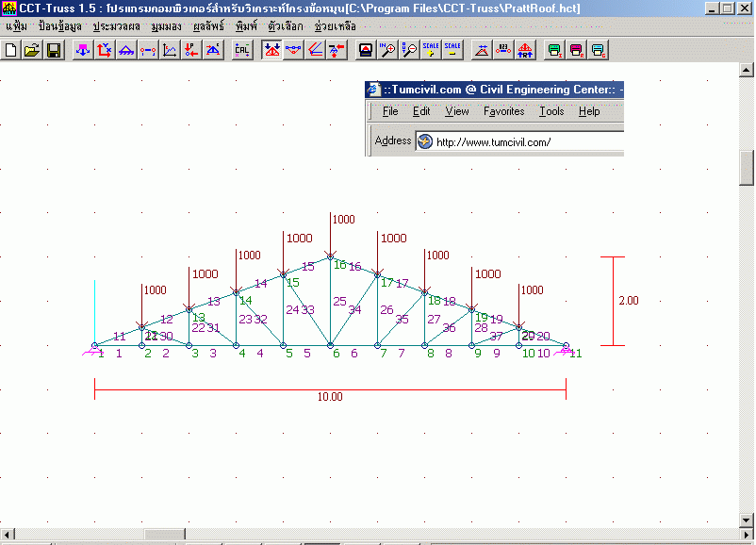Toggle the truss dimension lines display
This screenshot has height=545, width=756.
(x=482, y=50)
